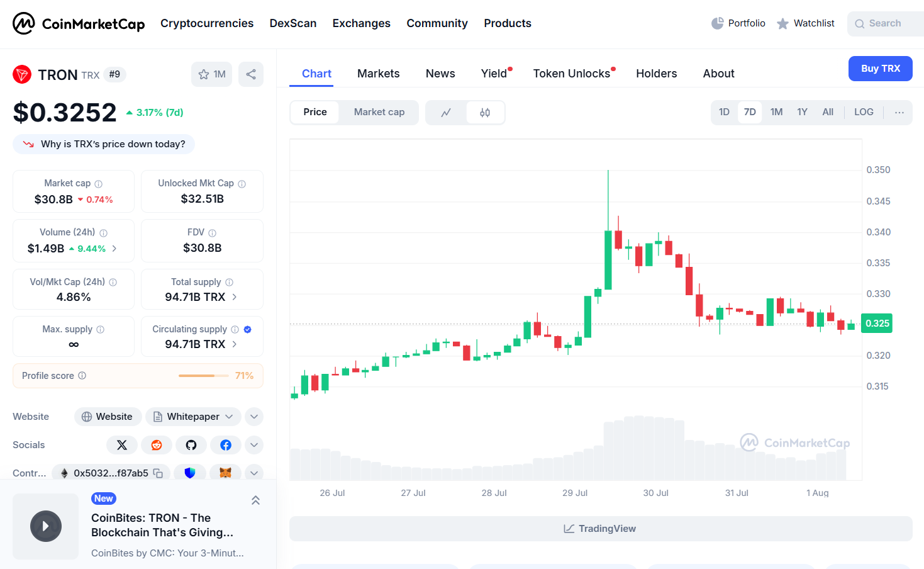Image resolution: width=924 pixels, height=569 pixels.
Task: Expand the Whitepaper dropdown
Action: click(229, 417)
